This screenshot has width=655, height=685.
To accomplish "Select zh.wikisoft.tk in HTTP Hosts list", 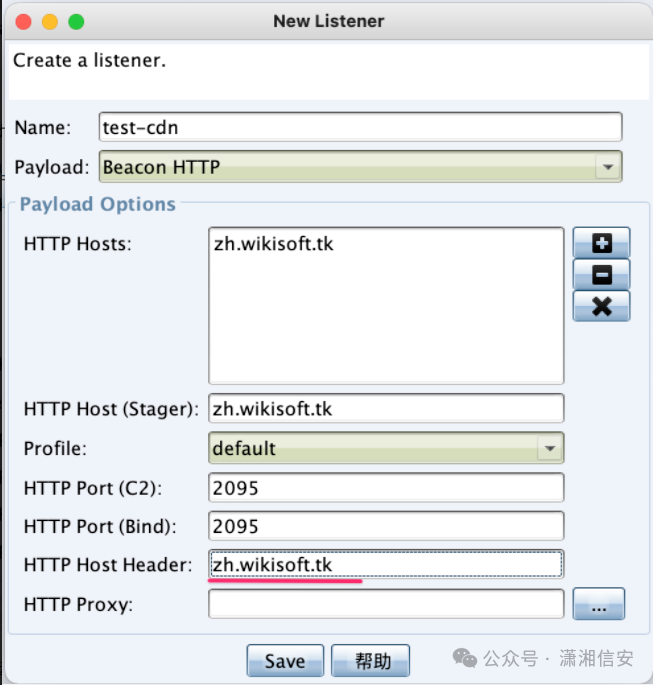I will tap(273, 243).
